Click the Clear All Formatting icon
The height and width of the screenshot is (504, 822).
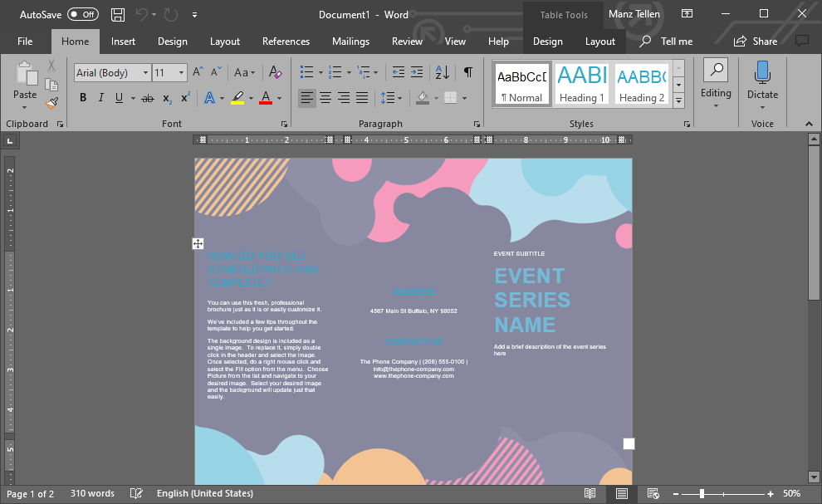click(x=276, y=73)
